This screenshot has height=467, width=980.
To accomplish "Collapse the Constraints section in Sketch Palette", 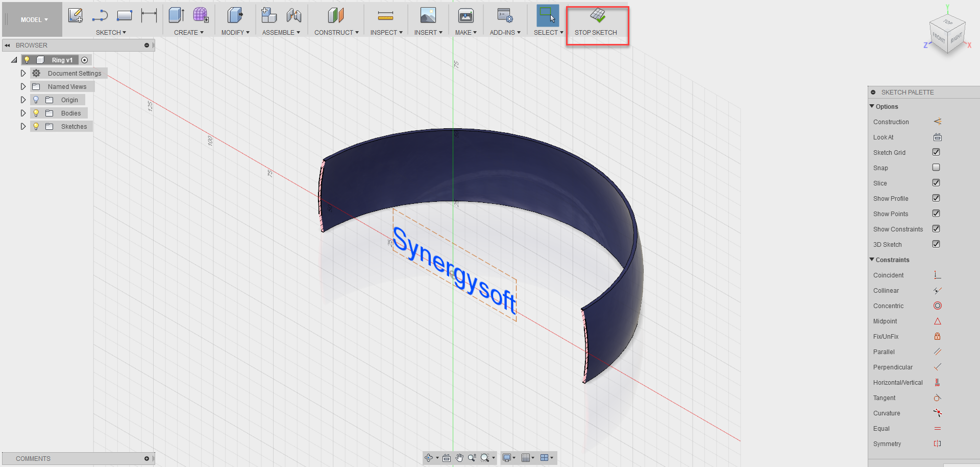I will coord(872,260).
